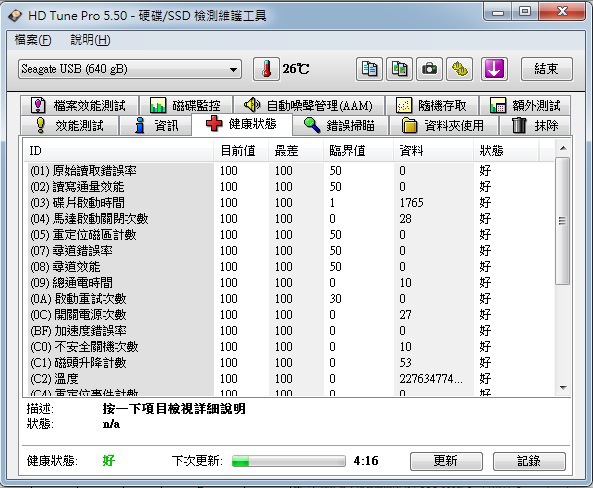593x488 pixels.
Task: Click the 資料 column header
Action: pyautogui.click(x=433, y=151)
